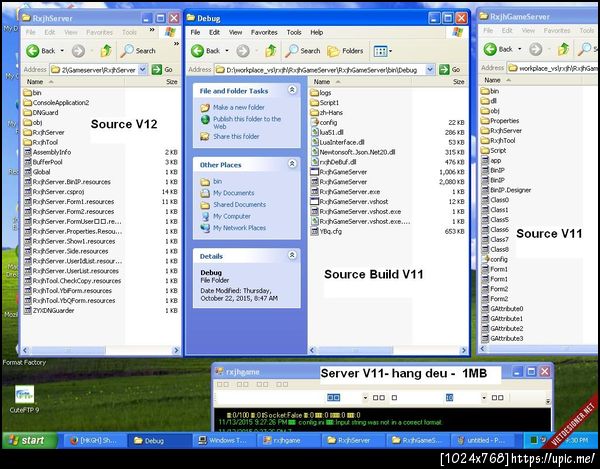The height and width of the screenshot is (469, 600).
Task: Click Back in the RxjhGameServer window
Action: point(498,49)
